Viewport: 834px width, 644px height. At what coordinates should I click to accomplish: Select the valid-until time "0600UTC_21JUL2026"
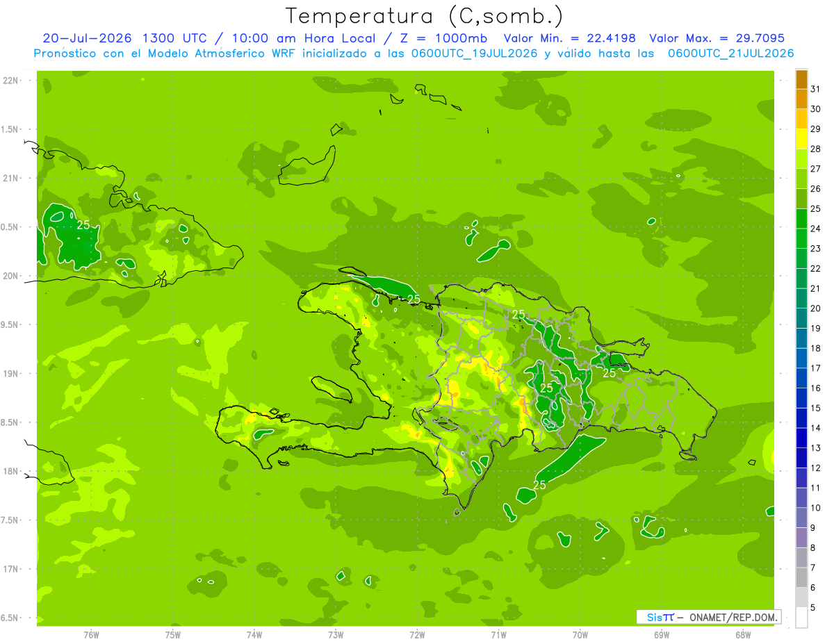coord(730,53)
